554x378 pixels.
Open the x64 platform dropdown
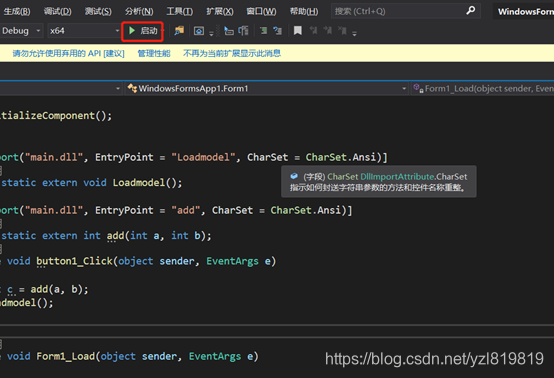84,31
